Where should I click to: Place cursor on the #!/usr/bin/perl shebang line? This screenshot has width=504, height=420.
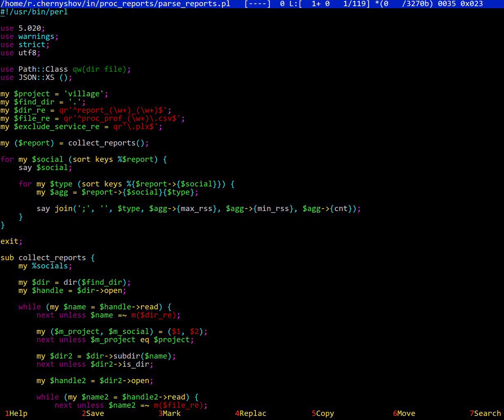(x=34, y=12)
